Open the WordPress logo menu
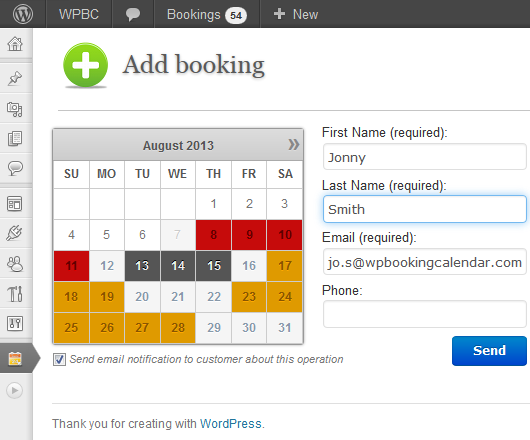 coord(23,14)
